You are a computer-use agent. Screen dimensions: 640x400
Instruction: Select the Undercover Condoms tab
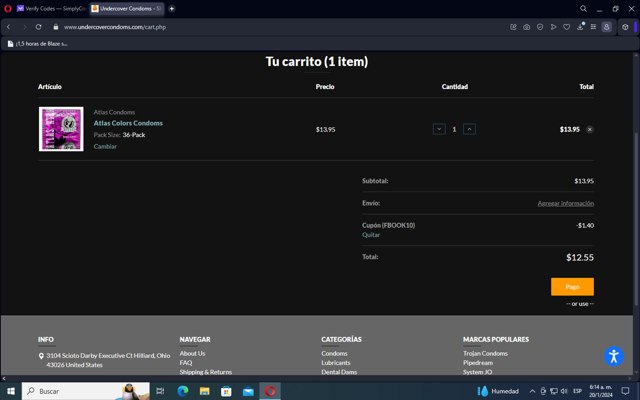126,9
